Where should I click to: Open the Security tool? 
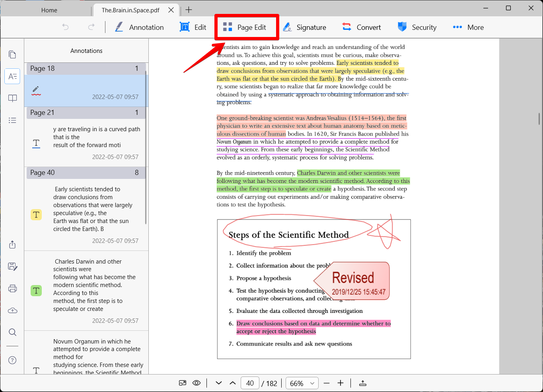point(417,27)
